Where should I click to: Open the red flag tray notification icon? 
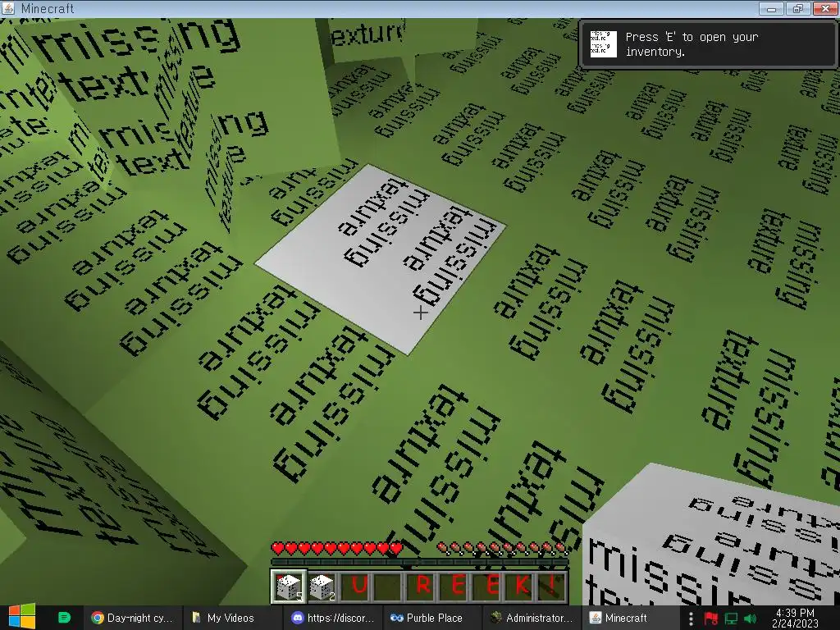711,619
